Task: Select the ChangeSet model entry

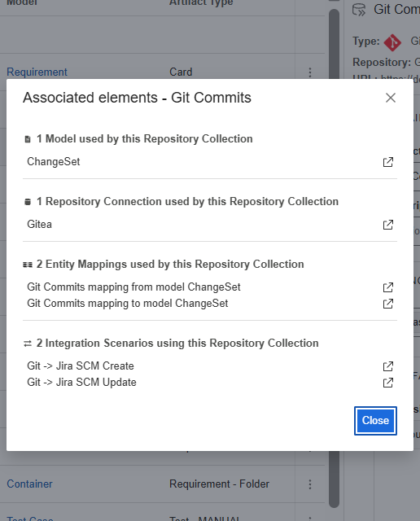Action: click(54, 162)
